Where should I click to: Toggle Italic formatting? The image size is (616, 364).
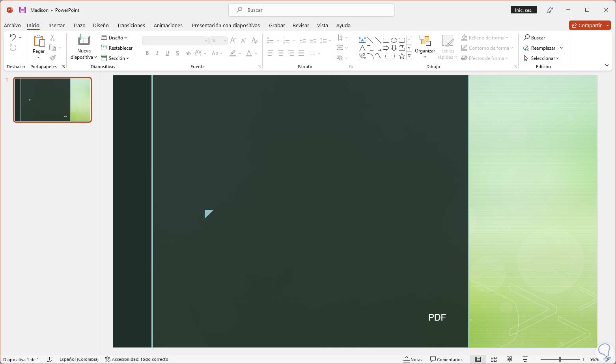pos(157,53)
